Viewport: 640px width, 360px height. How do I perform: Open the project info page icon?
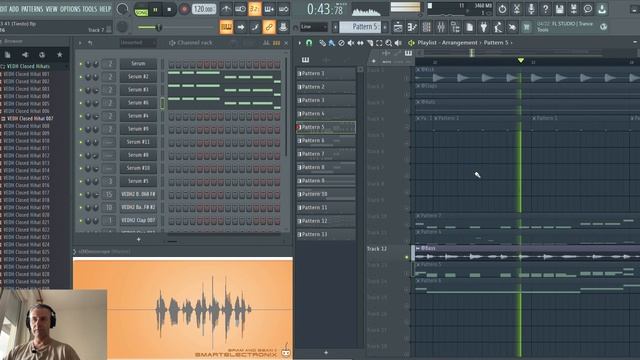469,27
